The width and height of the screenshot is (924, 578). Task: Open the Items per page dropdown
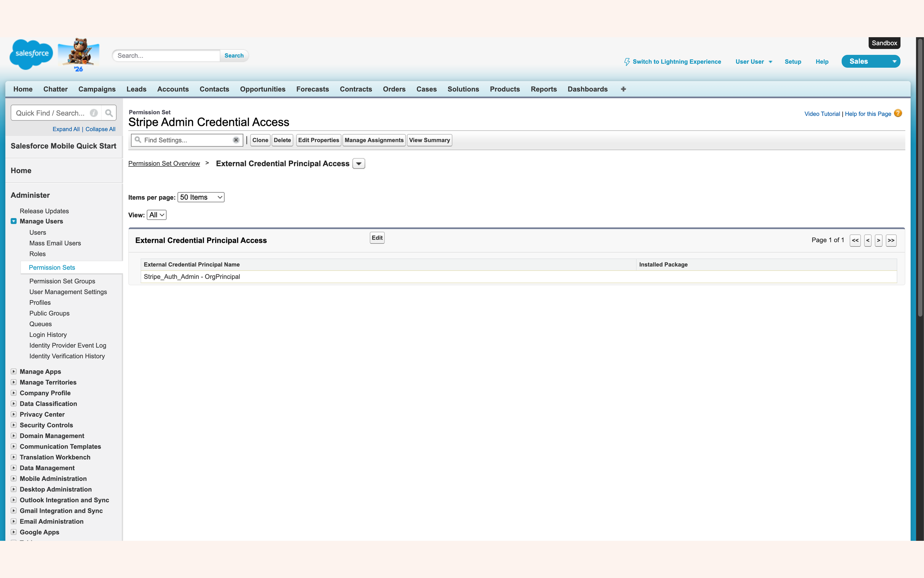[x=201, y=197]
